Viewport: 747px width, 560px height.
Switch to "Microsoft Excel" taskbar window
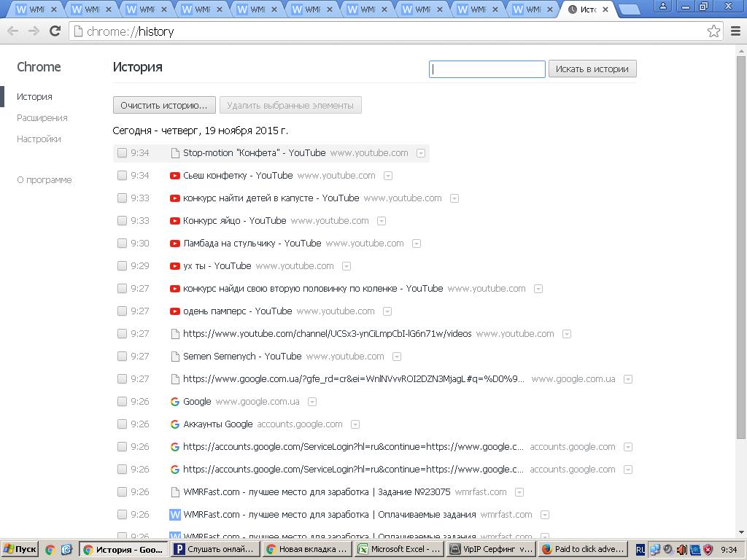[400, 550]
